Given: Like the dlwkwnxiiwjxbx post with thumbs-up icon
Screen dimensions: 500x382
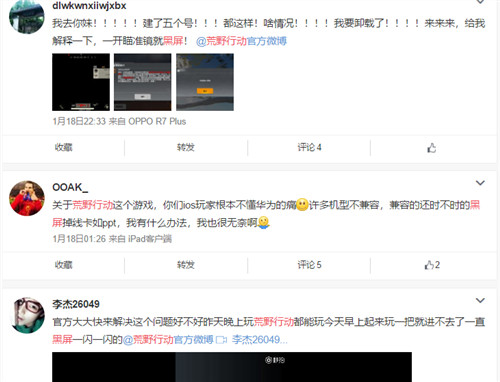Looking at the screenshot, I should [x=432, y=148].
